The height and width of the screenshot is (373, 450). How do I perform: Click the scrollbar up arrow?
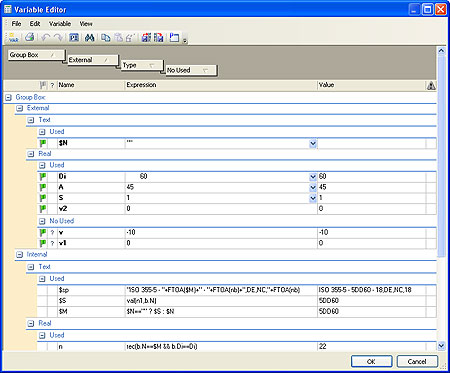(x=441, y=51)
